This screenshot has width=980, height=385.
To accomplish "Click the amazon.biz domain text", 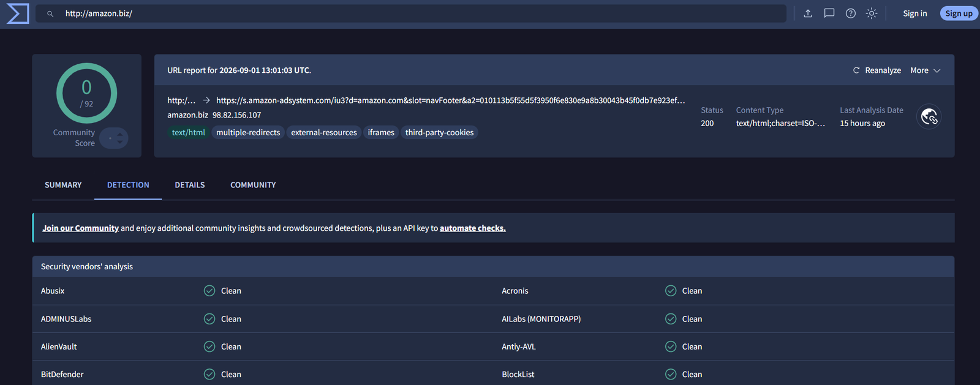I will (x=187, y=115).
